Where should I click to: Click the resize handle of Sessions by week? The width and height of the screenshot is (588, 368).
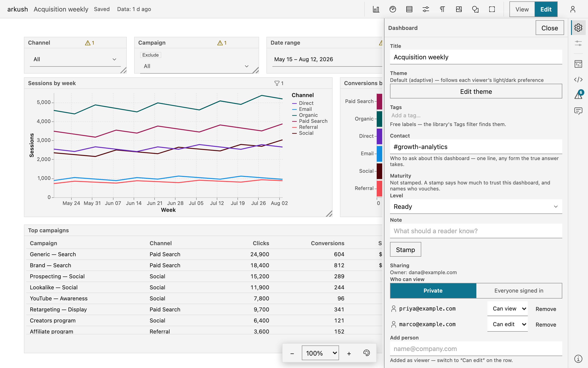pyautogui.click(x=329, y=213)
